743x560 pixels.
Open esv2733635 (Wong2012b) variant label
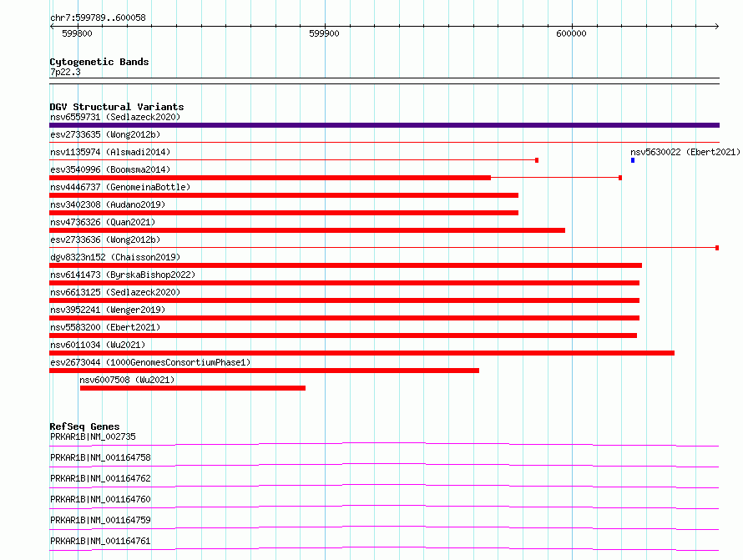[x=105, y=134]
